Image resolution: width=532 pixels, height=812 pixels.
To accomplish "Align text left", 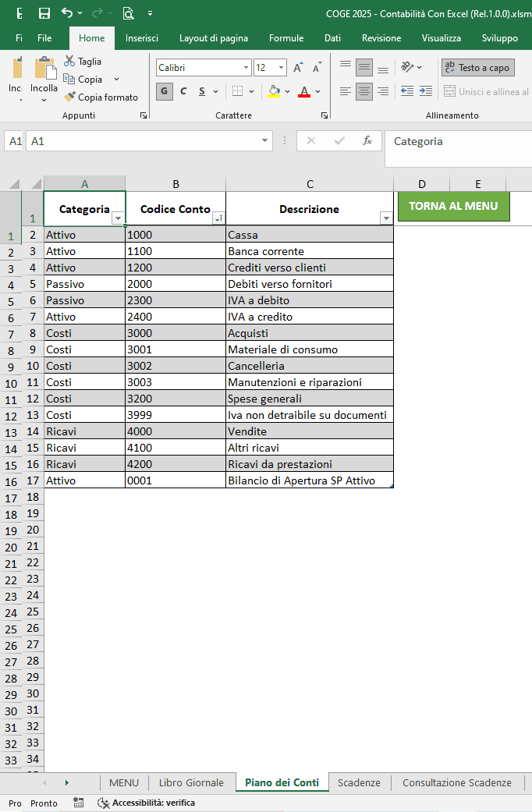I will point(346,92).
